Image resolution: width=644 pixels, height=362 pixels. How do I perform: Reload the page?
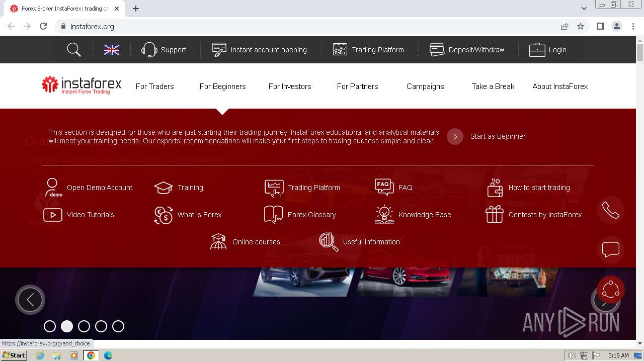[43, 26]
